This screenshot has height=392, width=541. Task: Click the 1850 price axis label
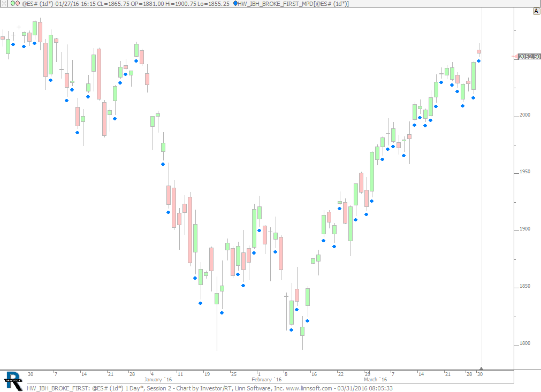pos(525,286)
